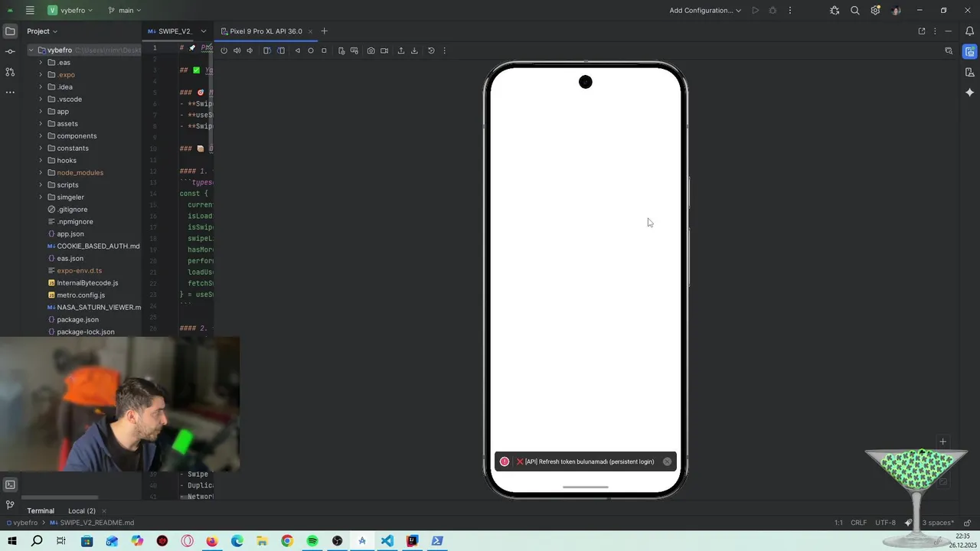The width and height of the screenshot is (980, 551).
Task: Open the user profile avatar
Action: point(896,11)
